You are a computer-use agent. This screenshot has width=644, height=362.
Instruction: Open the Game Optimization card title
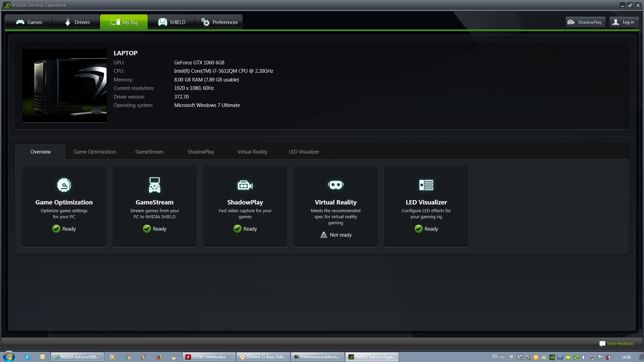tap(64, 202)
